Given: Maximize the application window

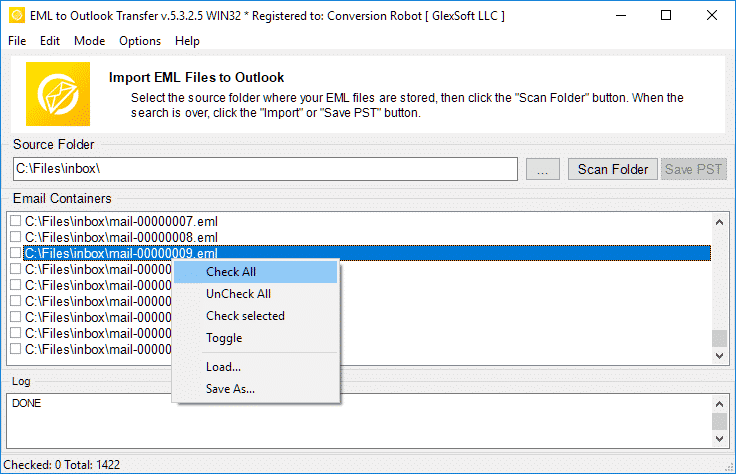Looking at the screenshot, I should (666, 15).
